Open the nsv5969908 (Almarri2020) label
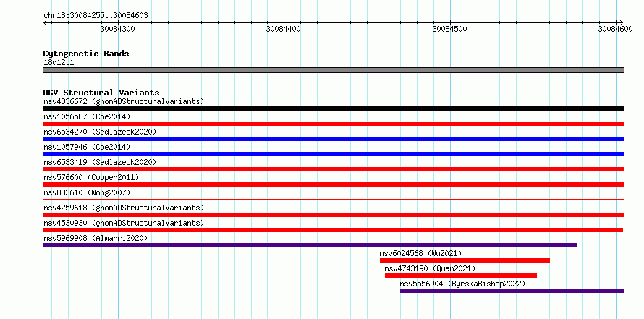The height and width of the screenshot is (319, 644). (96, 238)
